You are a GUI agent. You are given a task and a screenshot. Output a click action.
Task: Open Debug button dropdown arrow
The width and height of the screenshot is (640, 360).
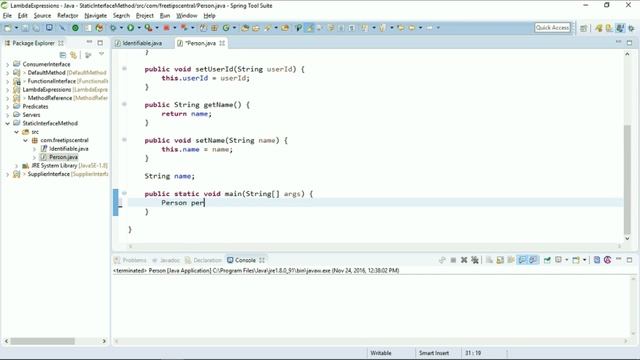tap(121, 28)
